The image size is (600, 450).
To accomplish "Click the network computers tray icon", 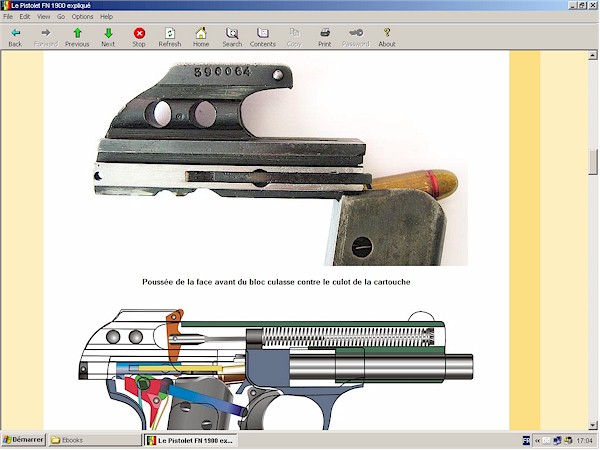I will 557,440.
